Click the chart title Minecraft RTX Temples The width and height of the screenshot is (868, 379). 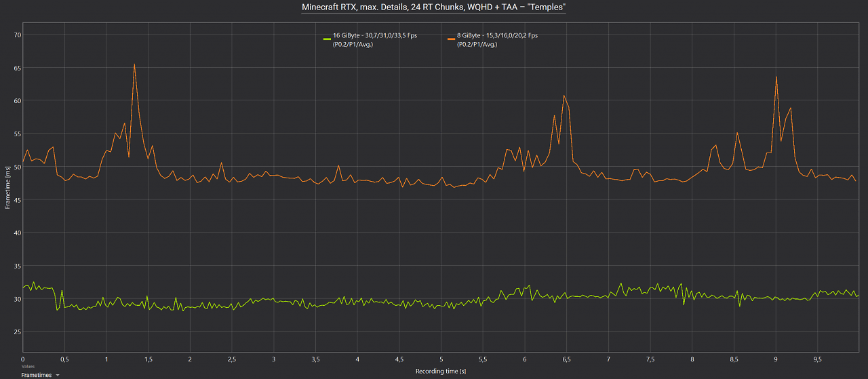[x=434, y=7]
